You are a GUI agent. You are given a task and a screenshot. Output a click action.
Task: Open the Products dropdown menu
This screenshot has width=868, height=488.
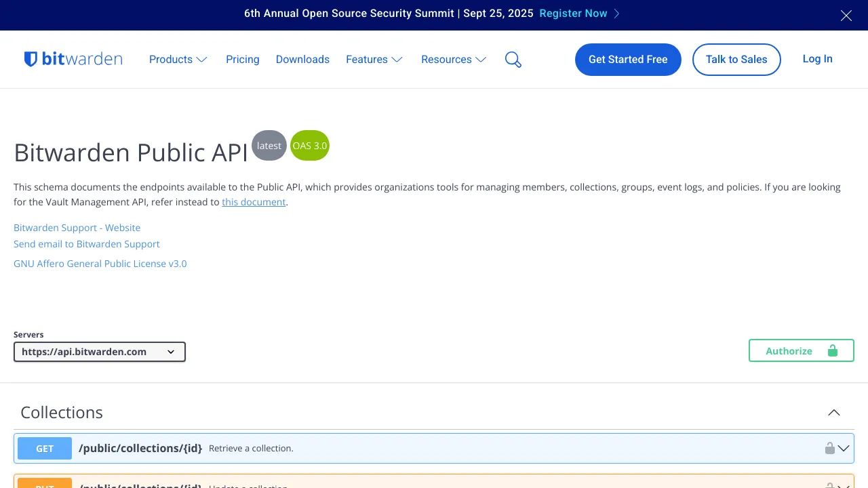[178, 60]
